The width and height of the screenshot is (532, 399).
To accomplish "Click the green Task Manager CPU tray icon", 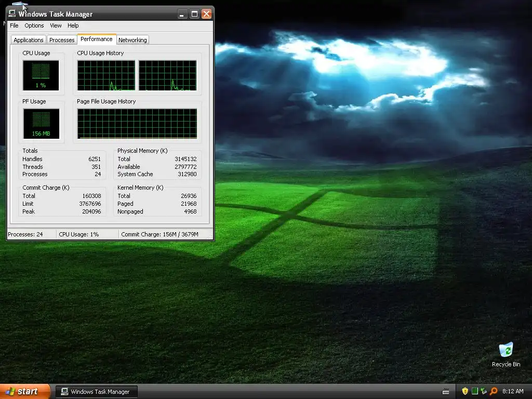I will pyautogui.click(x=475, y=391).
